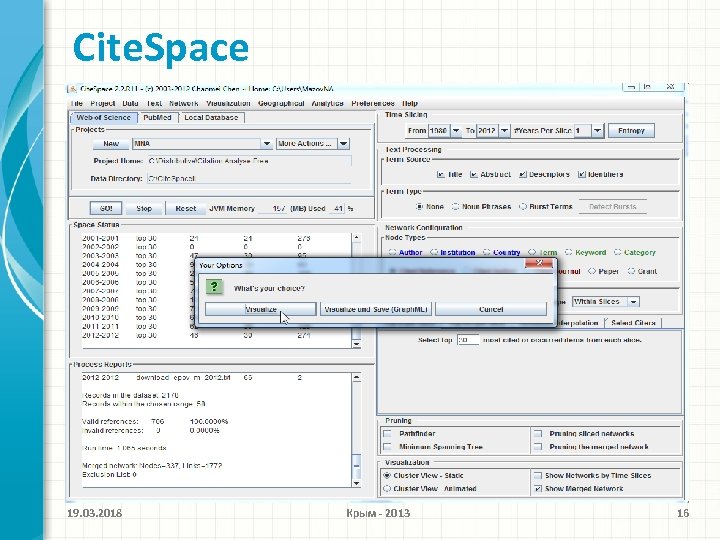Open the Geographical menu

[x=281, y=103]
